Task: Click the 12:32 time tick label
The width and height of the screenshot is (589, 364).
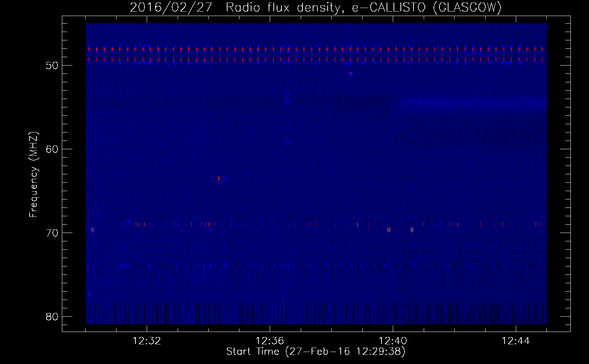Action: click(147, 341)
